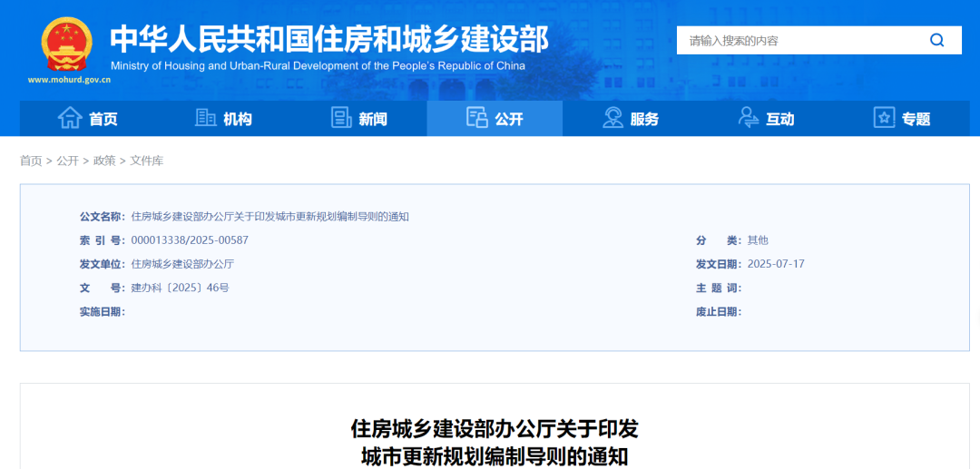The width and height of the screenshot is (980, 469).
Task: Click the star icon beside 专题
Action: click(885, 118)
